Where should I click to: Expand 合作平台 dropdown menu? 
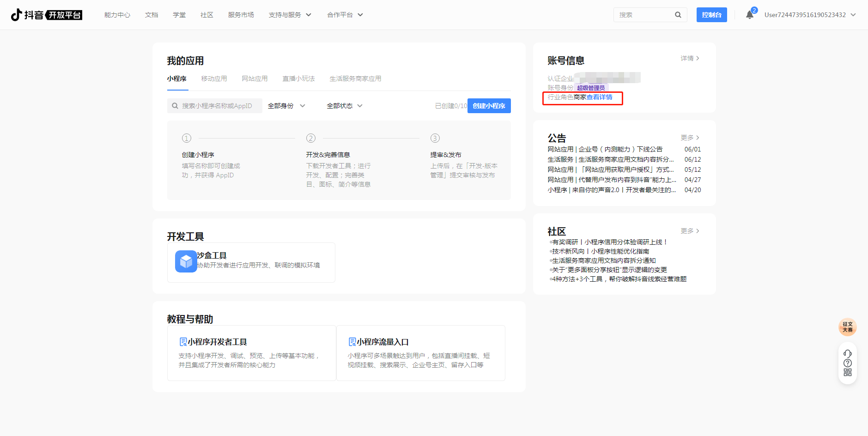345,15
